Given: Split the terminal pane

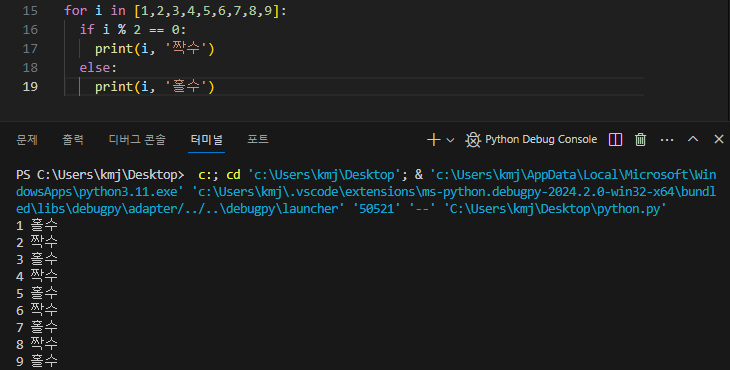Looking at the screenshot, I should pos(615,140).
